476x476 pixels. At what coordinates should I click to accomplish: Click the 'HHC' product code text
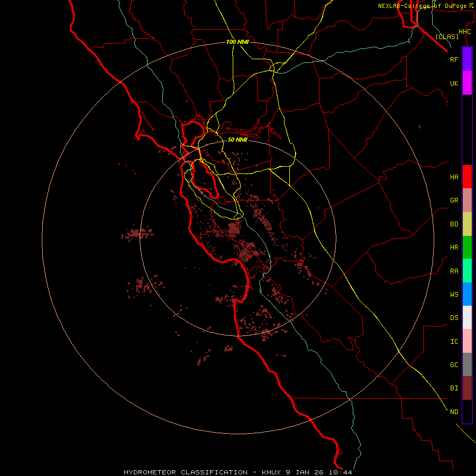click(464, 32)
